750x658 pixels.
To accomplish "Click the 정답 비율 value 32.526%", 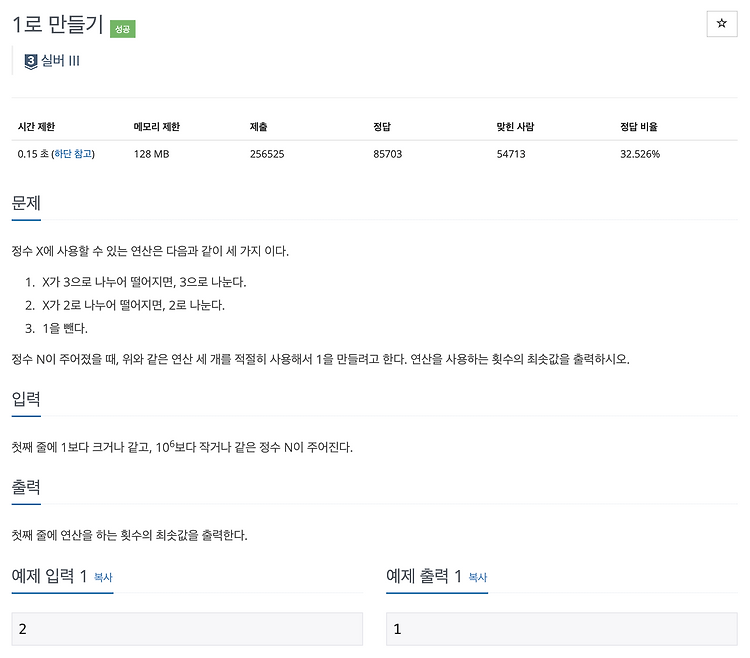I will [640, 154].
